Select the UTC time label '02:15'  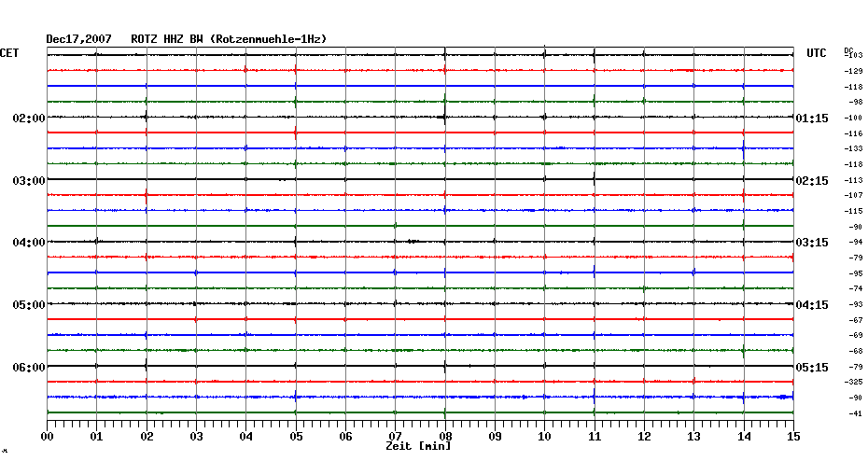click(812, 181)
